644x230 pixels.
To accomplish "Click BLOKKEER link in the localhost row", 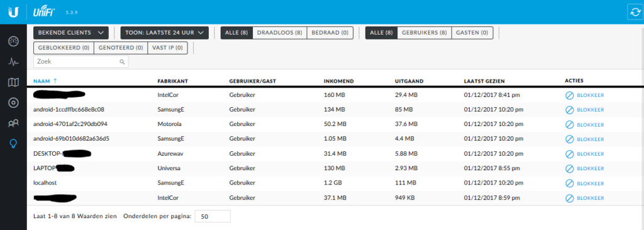I will pyautogui.click(x=590, y=183).
